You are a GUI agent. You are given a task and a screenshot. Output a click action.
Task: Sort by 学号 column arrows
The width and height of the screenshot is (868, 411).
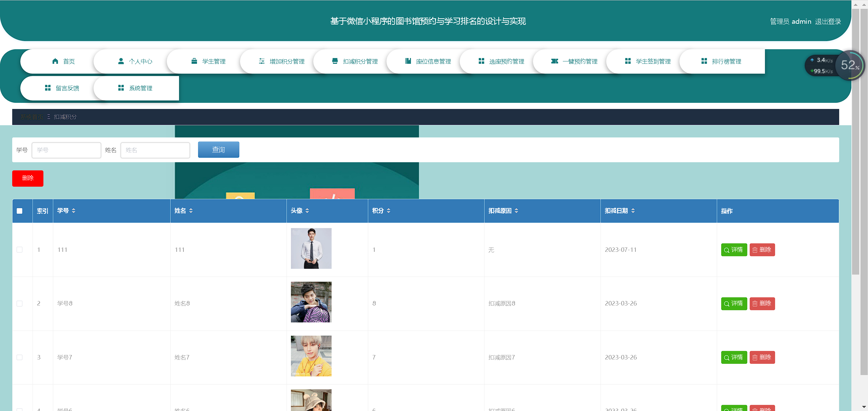tap(74, 211)
